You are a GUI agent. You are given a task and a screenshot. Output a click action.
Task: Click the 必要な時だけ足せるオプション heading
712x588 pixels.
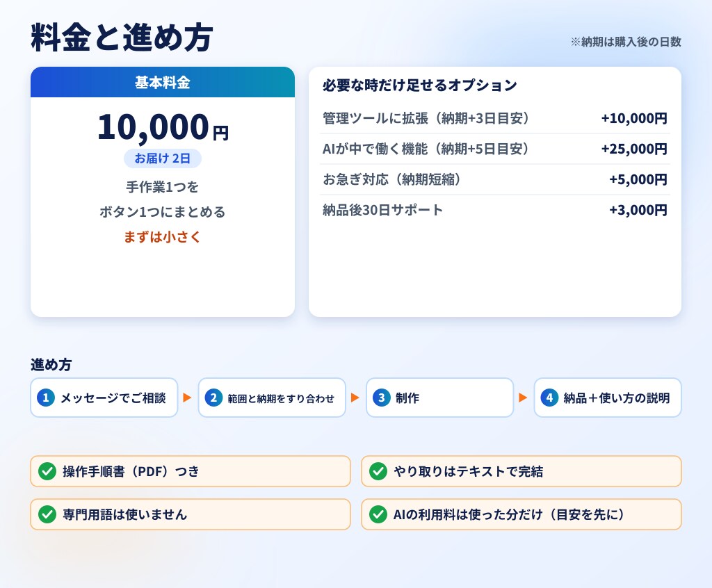pos(420,85)
